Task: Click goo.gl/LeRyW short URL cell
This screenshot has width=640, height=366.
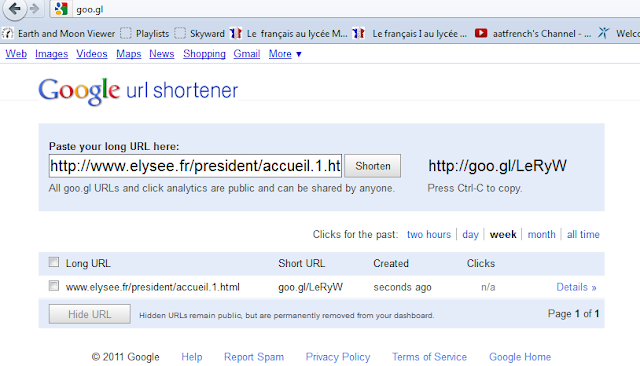Action: (311, 287)
